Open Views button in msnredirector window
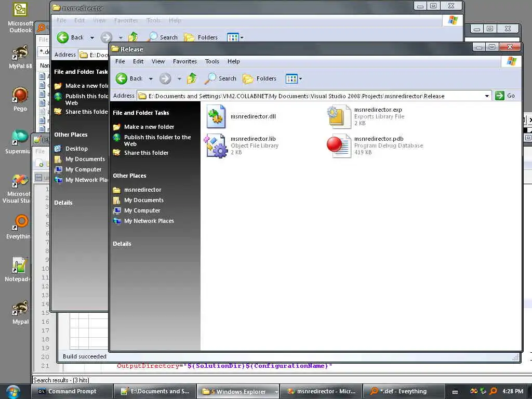The width and height of the screenshot is (532, 399). pos(233,37)
